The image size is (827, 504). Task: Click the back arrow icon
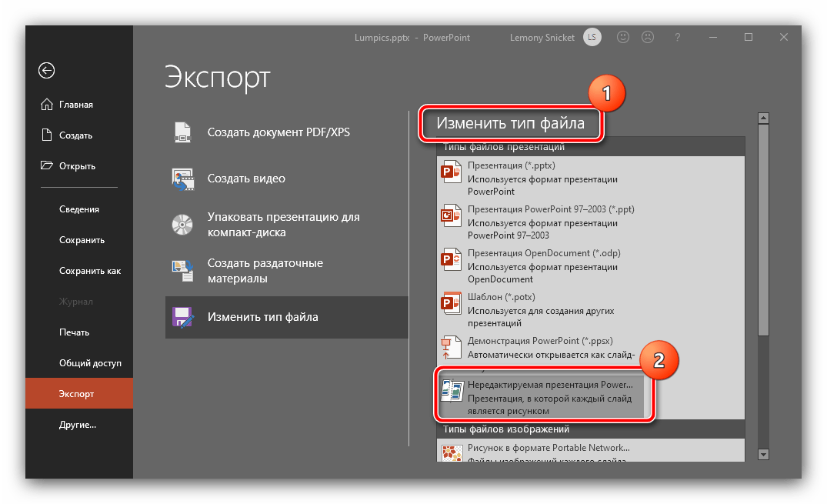coord(47,71)
